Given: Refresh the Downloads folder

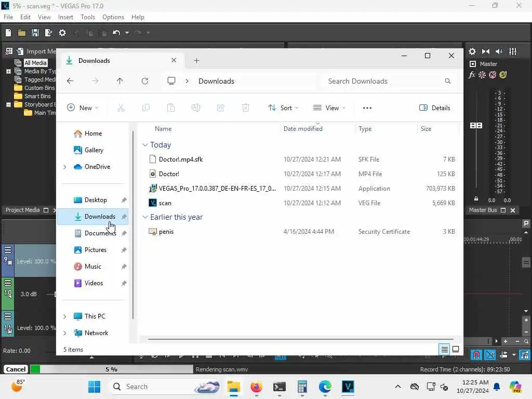Looking at the screenshot, I should pos(145,81).
